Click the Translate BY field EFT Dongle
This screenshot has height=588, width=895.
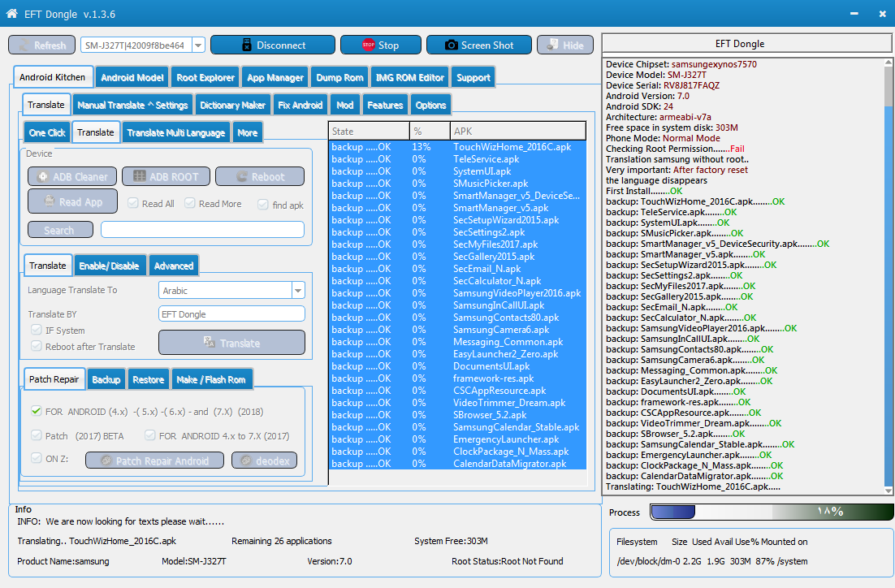[x=231, y=314]
